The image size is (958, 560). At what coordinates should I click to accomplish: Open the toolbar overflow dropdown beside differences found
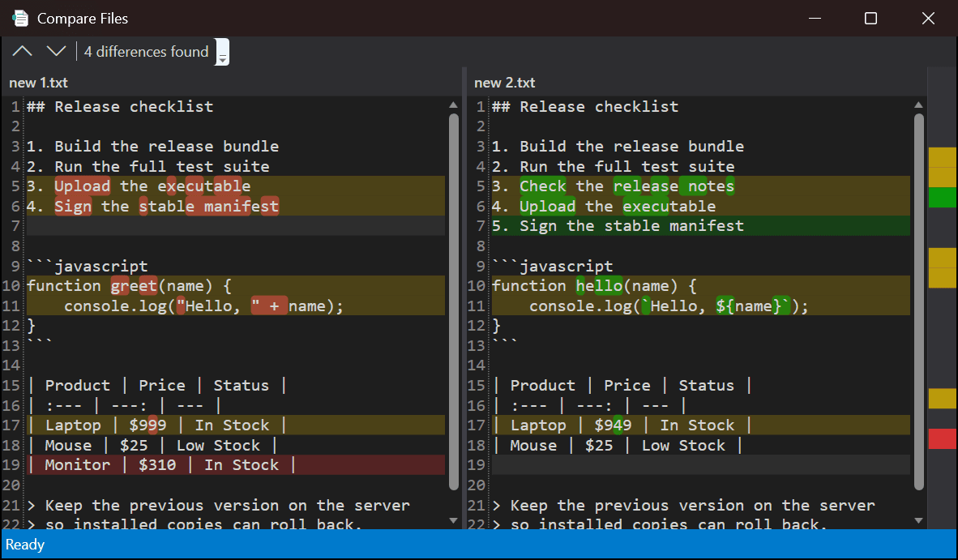tap(222, 52)
